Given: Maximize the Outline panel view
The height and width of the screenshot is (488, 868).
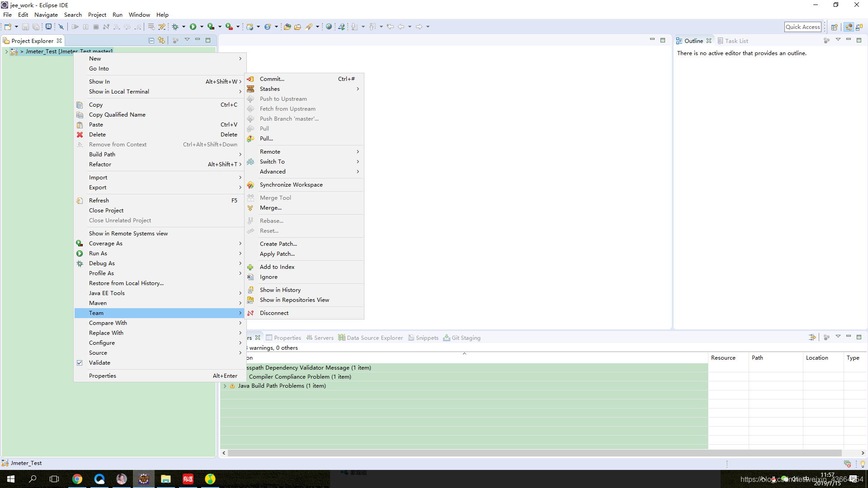Looking at the screenshot, I should (859, 40).
